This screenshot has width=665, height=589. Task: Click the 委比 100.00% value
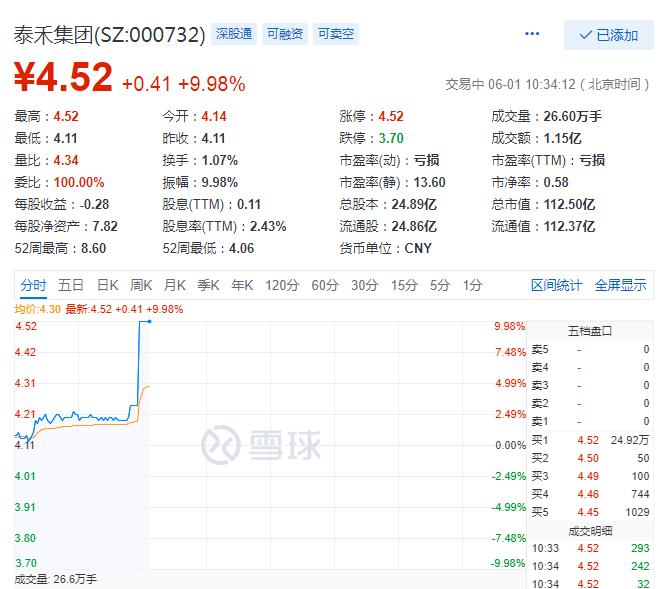coord(79,182)
